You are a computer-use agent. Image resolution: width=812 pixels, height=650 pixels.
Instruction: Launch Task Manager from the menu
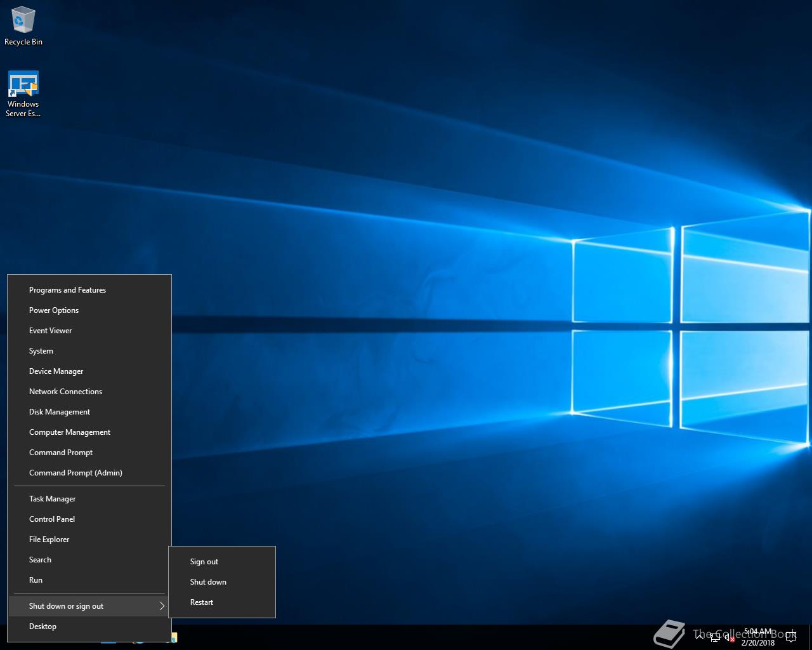tap(89, 499)
